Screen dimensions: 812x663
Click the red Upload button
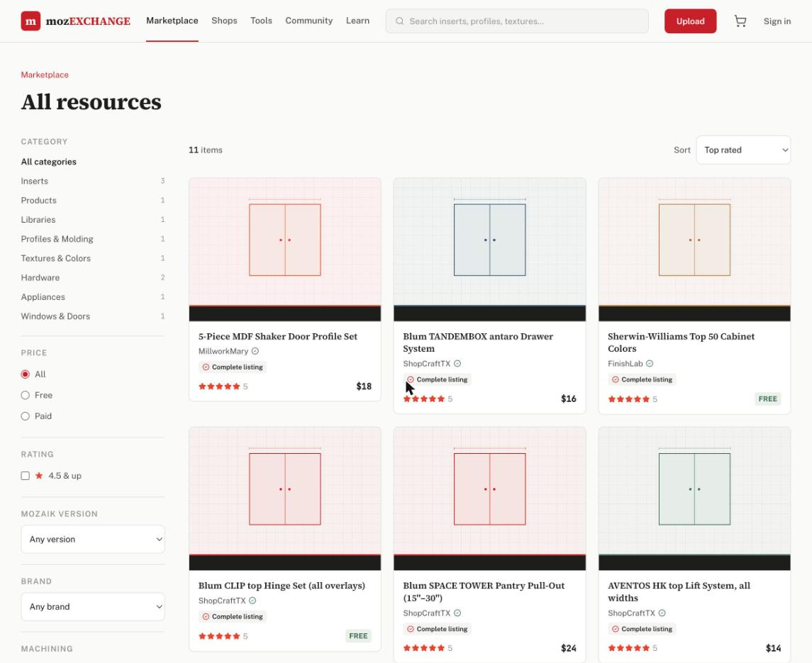(x=690, y=21)
